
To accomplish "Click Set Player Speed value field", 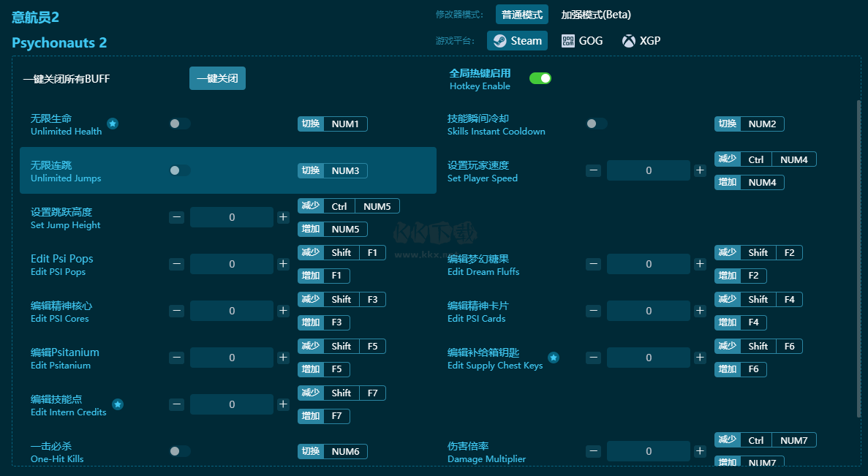I will pyautogui.click(x=649, y=170).
